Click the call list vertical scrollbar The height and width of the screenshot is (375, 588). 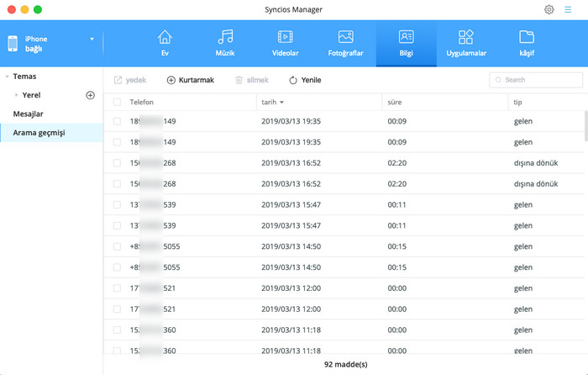click(x=585, y=126)
